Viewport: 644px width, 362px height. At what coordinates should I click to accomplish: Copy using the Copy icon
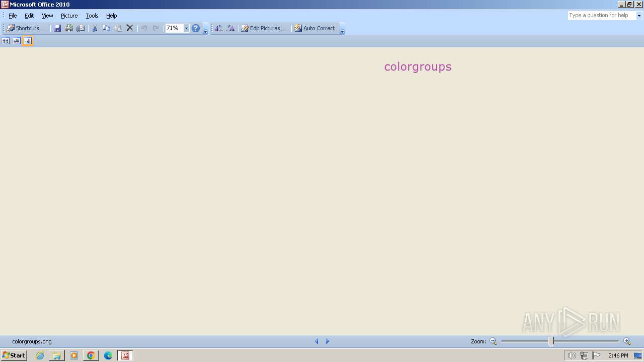(x=106, y=28)
